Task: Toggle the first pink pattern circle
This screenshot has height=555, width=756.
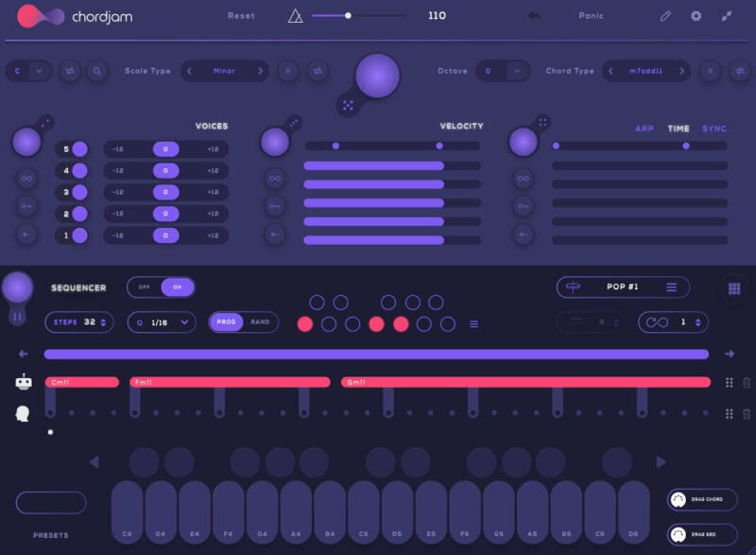Action: 305,324
